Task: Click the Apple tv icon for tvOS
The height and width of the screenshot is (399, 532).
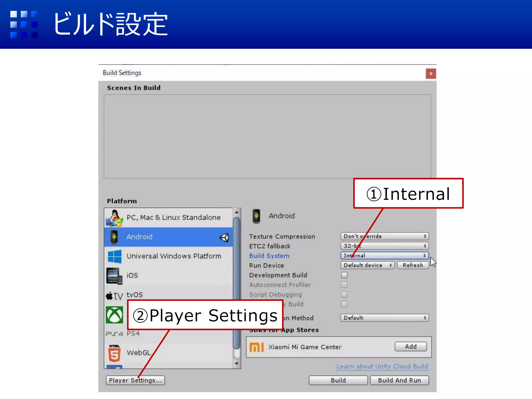Action: (x=114, y=296)
